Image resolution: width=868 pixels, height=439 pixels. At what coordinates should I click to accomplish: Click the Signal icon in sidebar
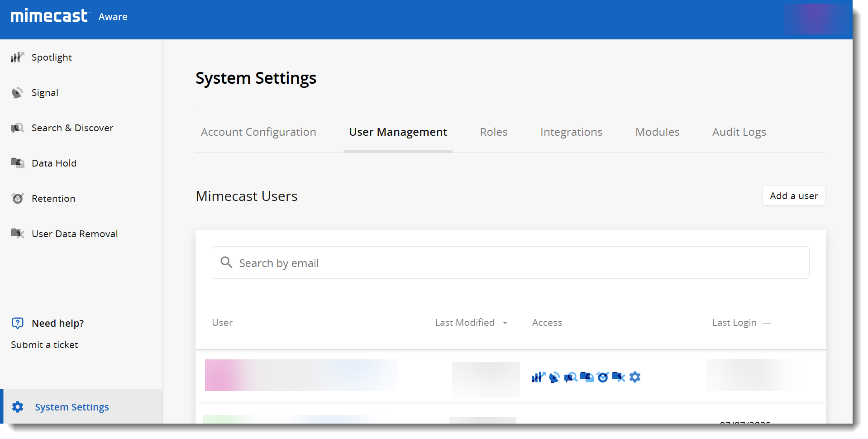click(x=17, y=93)
